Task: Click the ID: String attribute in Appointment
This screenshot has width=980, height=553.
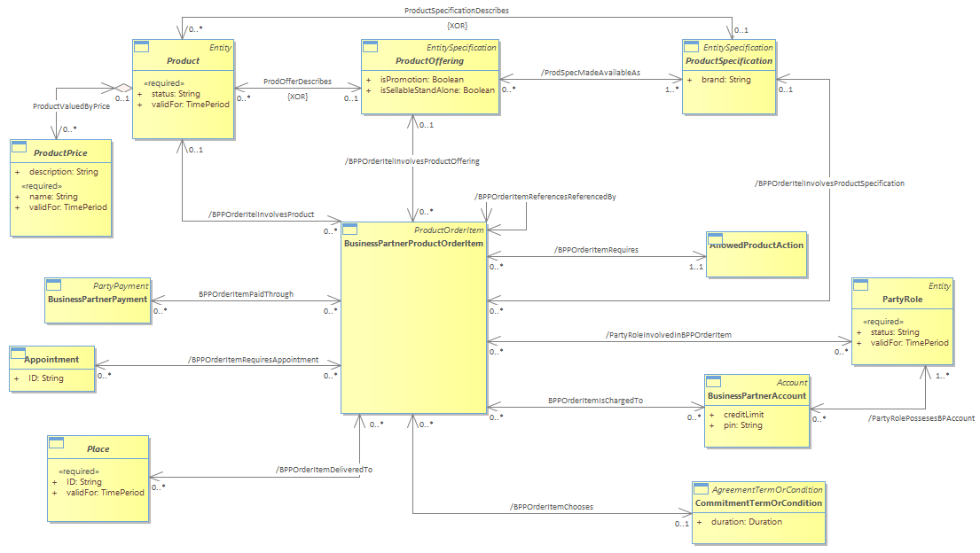Action: click(45, 378)
